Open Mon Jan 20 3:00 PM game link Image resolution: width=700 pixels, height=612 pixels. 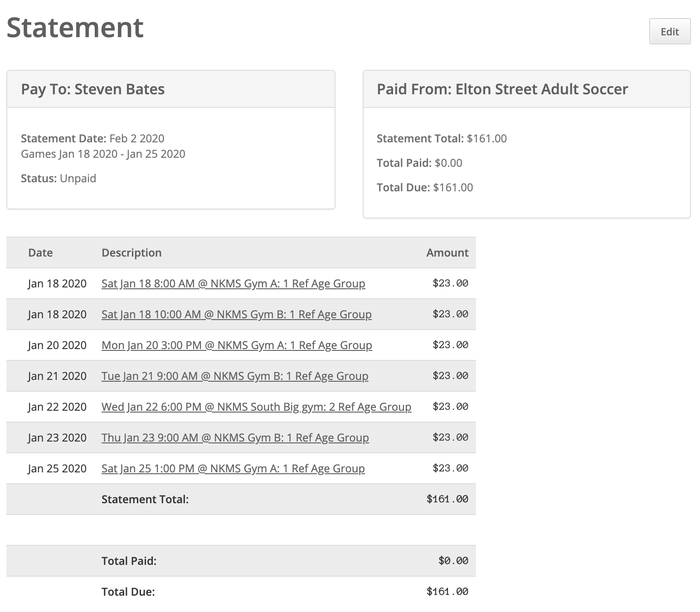click(x=237, y=345)
